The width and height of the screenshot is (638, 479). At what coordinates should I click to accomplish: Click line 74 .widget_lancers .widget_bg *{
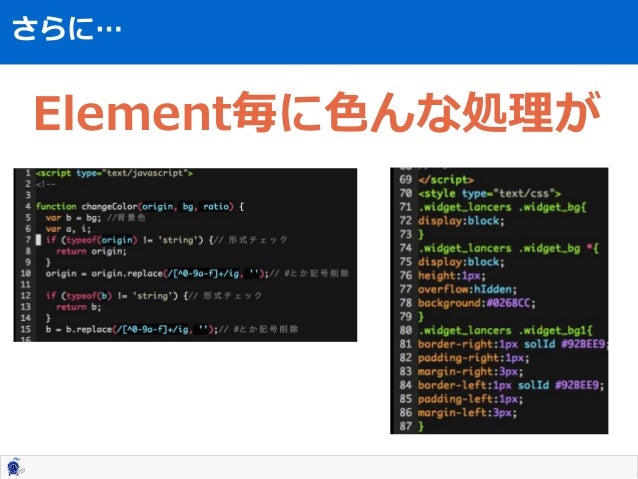click(508, 248)
